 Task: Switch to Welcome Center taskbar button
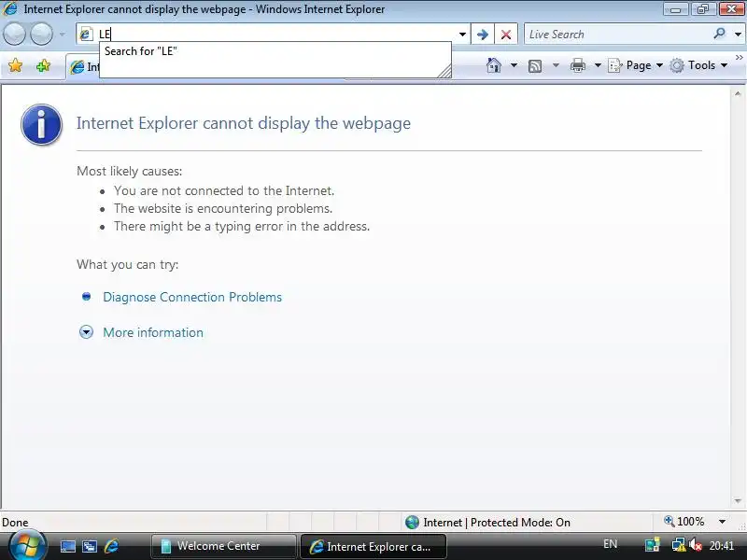click(x=223, y=546)
